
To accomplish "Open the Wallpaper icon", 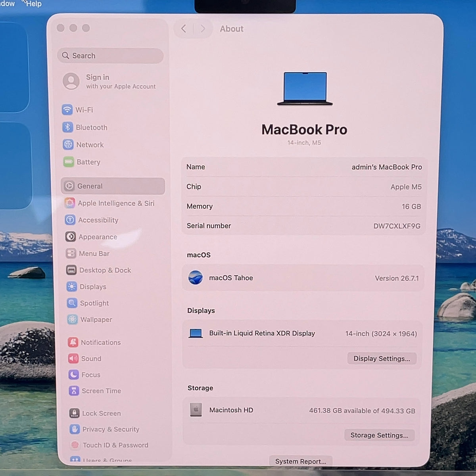I will (73, 319).
